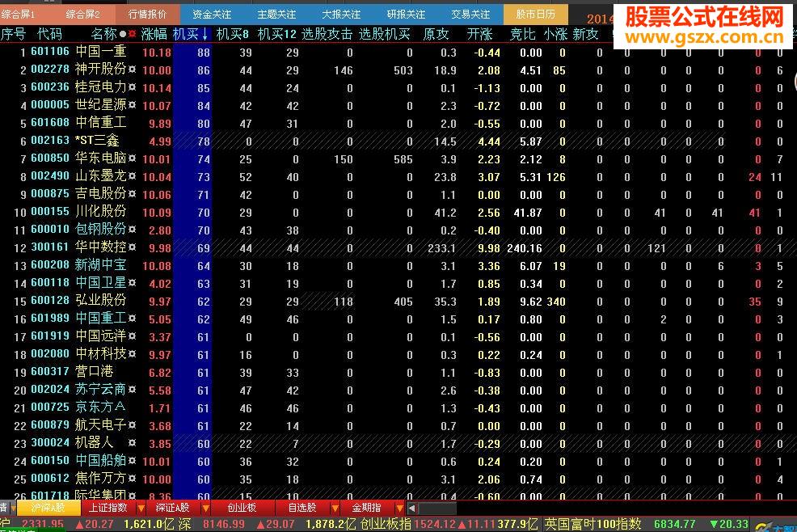Select stock code 600208

(50, 265)
